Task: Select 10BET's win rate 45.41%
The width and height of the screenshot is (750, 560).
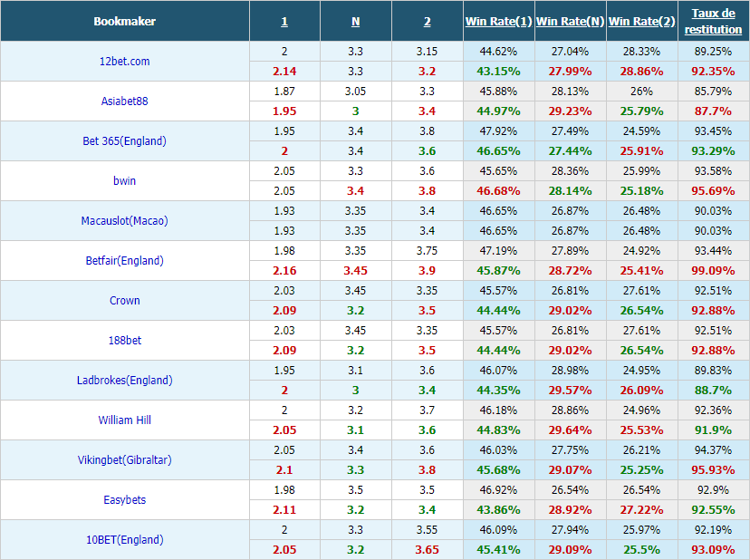Action: (498, 550)
